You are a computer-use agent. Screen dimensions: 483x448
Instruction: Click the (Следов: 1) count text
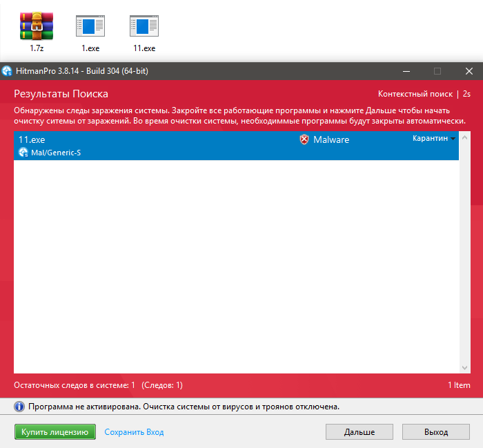pos(162,385)
